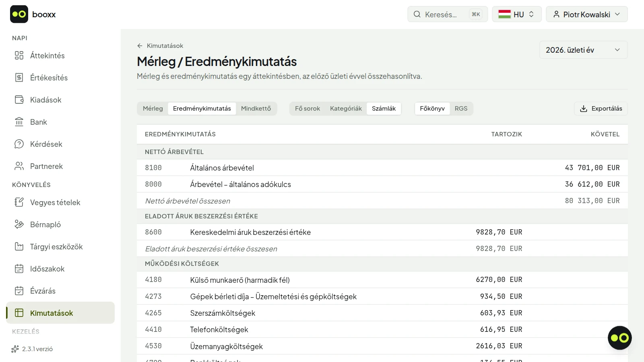Image resolution: width=644 pixels, height=362 pixels.
Task: Open the Időszakok periods icon
Action: click(19, 269)
